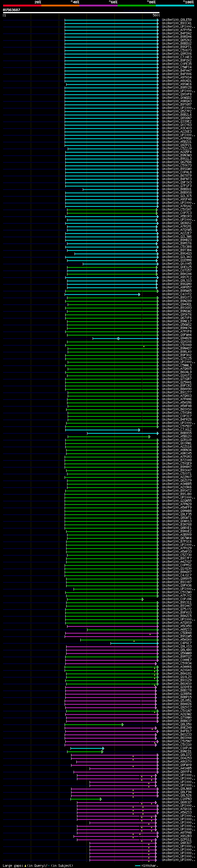Click the Large gaps legend text
The width and height of the screenshot is (197, 868).
[38, 865]
